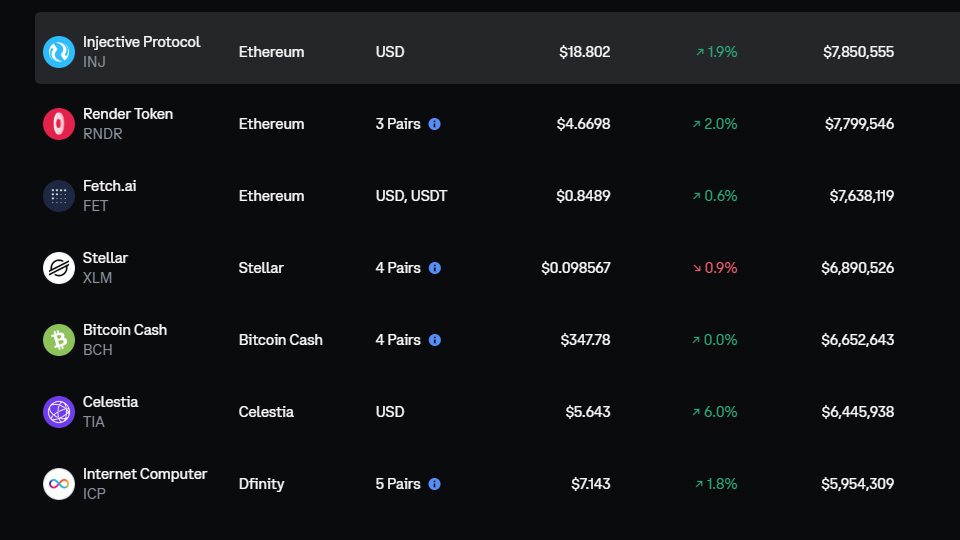Screen dimensions: 960x540
Task: Click the purple Celestia logo
Action: pos(59,412)
